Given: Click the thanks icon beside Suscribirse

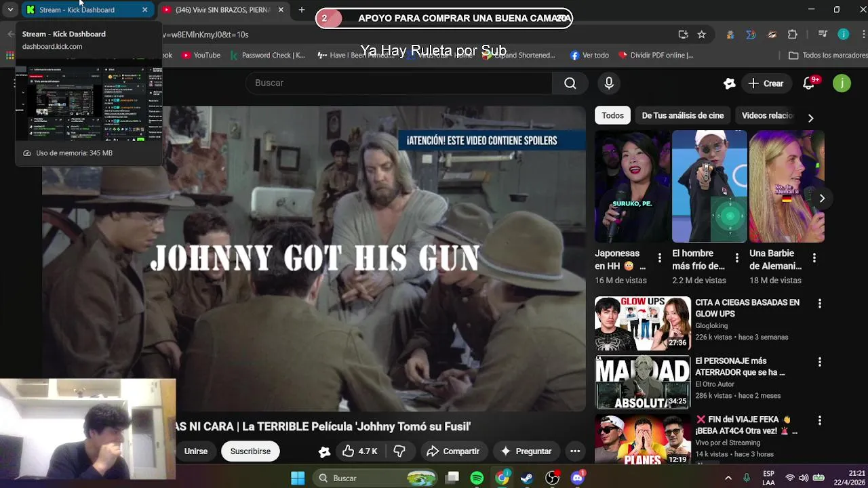Looking at the screenshot, I should (324, 451).
